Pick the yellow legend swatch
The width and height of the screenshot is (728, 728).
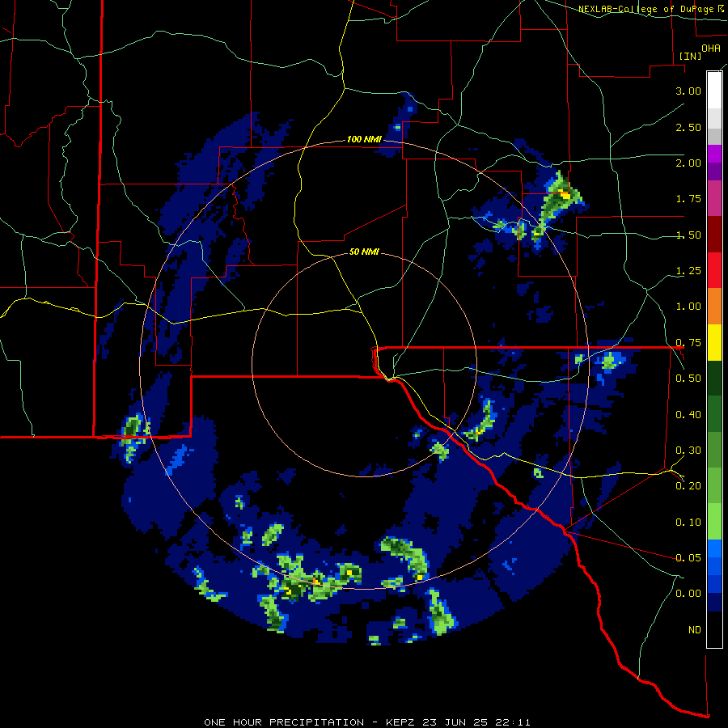click(x=714, y=343)
